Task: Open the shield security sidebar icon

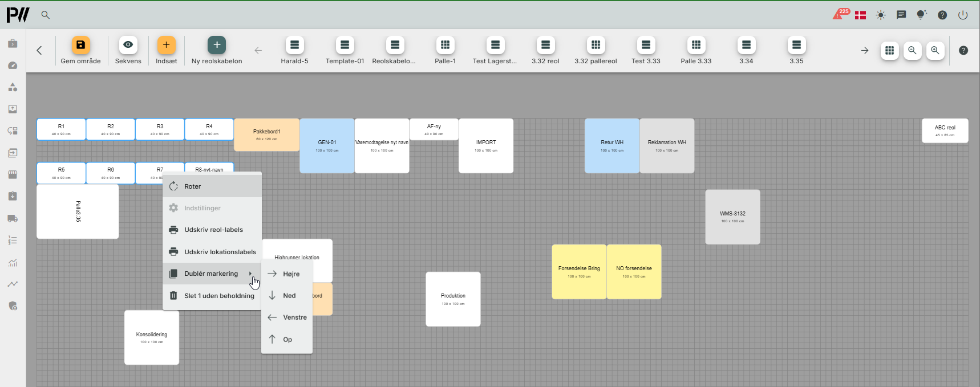Action: (x=13, y=305)
